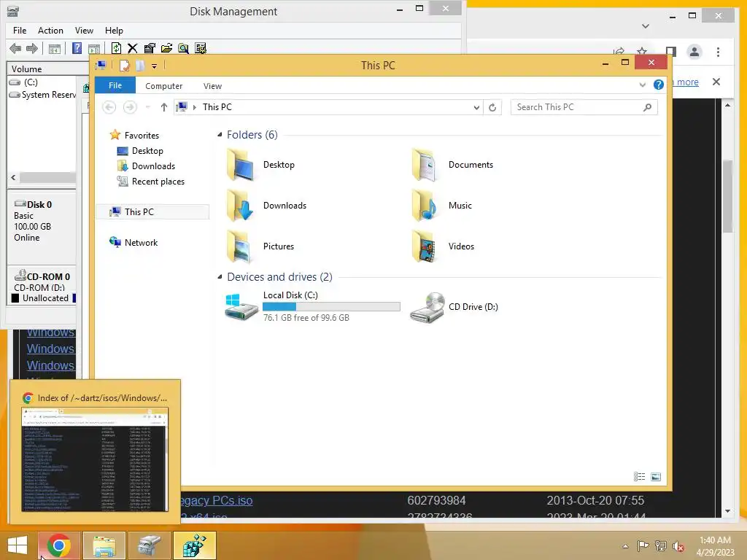The image size is (747, 560).
Task: Collapse the Folders (6) group
Action: [x=220, y=135]
